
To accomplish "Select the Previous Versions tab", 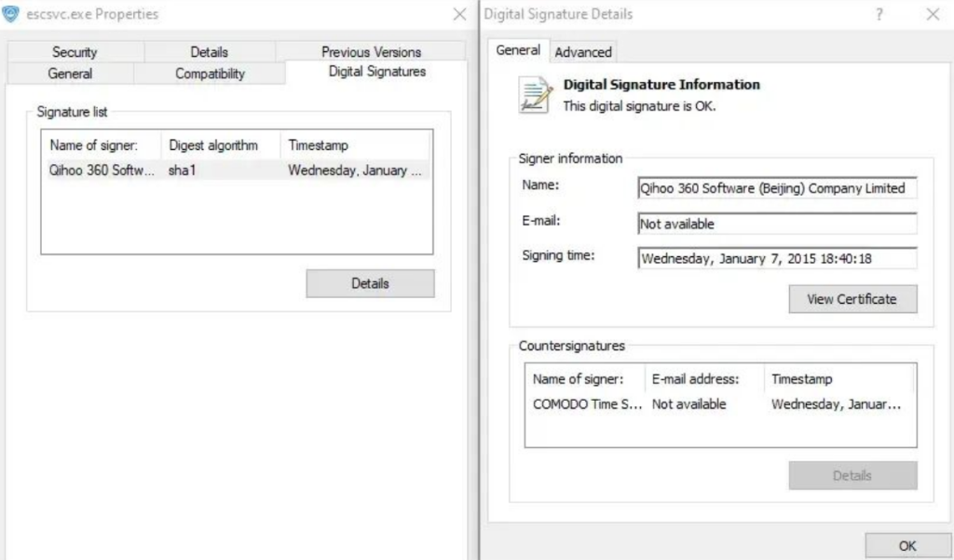I will point(371,52).
